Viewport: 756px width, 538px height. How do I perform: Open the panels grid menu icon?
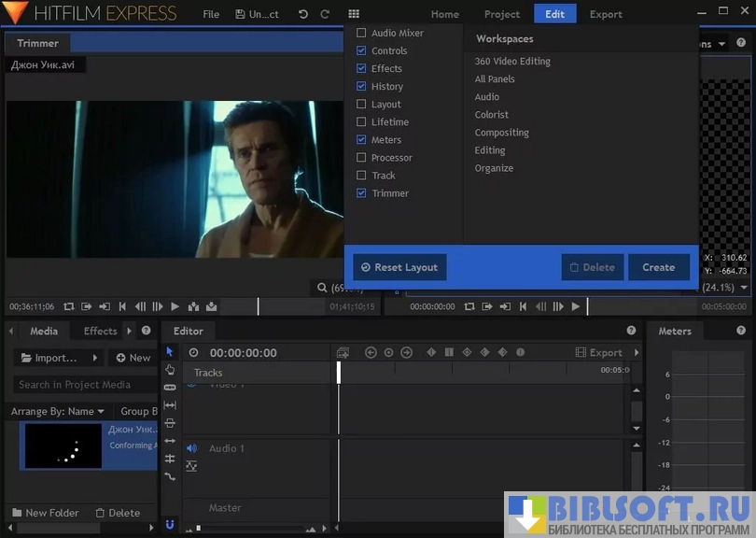353,14
